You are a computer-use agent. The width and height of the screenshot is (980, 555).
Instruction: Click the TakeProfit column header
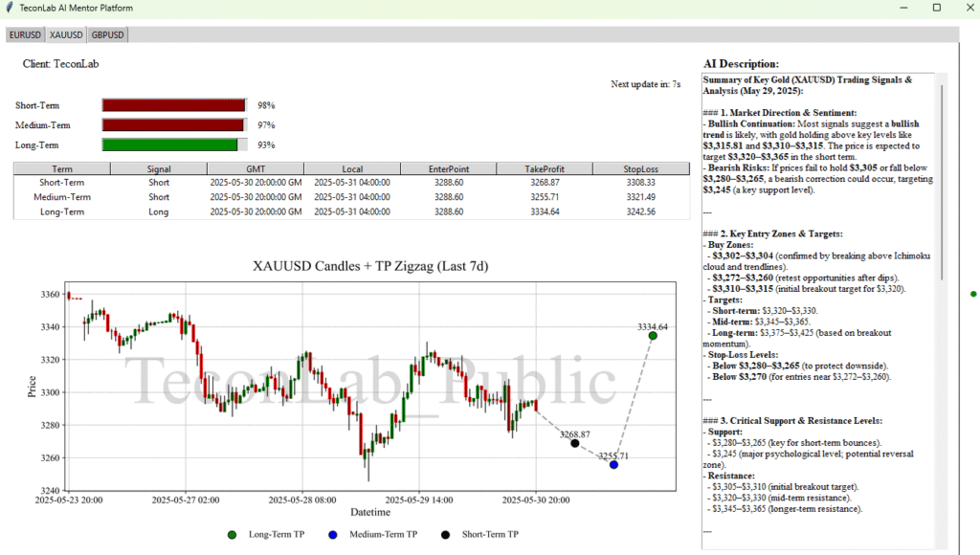(545, 168)
